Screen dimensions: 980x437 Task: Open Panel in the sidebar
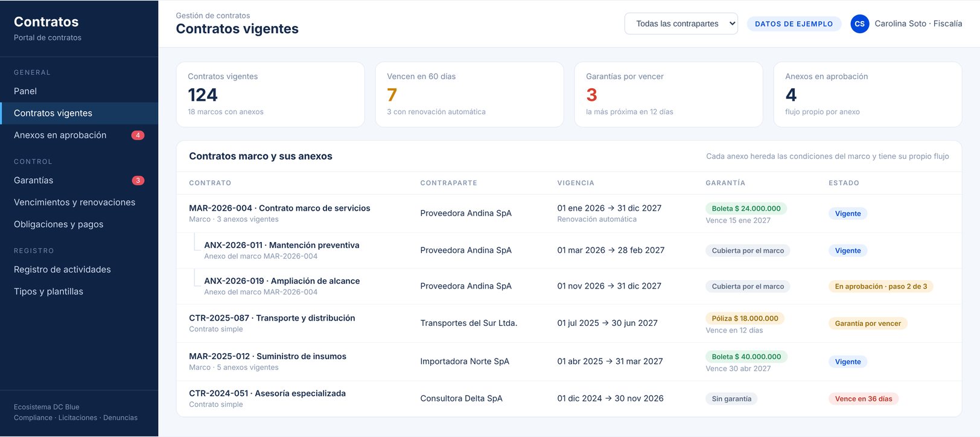79,91
